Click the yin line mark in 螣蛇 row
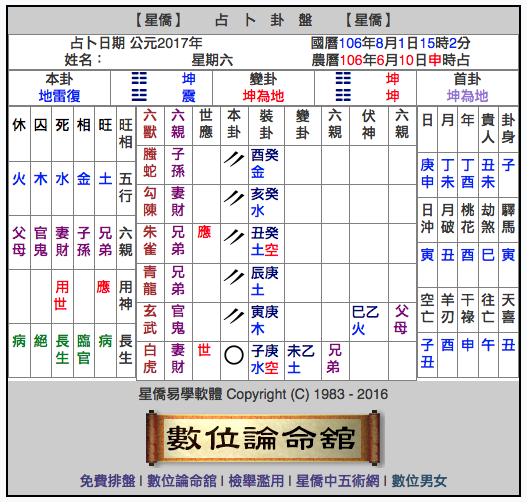527x502 pixels. click(234, 159)
